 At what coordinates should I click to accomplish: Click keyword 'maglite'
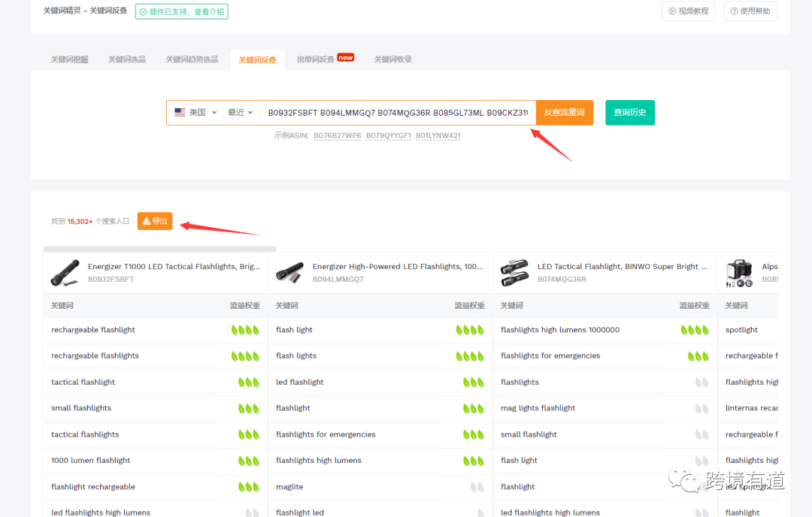pyautogui.click(x=289, y=486)
